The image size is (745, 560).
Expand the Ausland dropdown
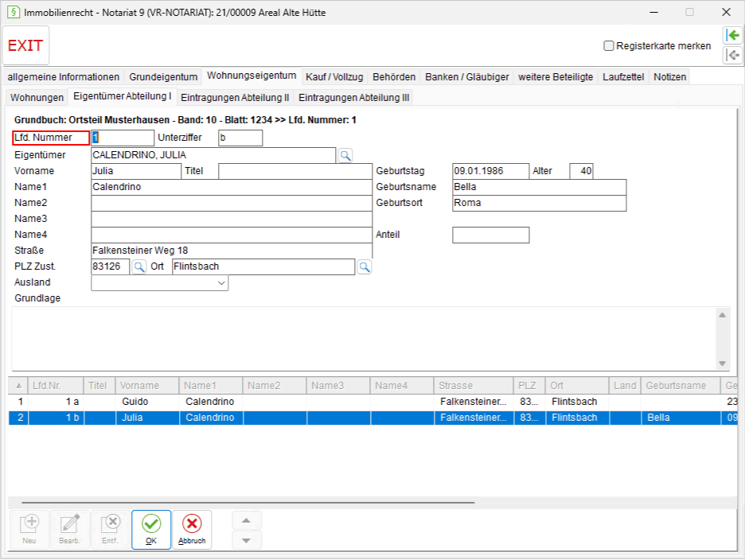click(x=221, y=283)
